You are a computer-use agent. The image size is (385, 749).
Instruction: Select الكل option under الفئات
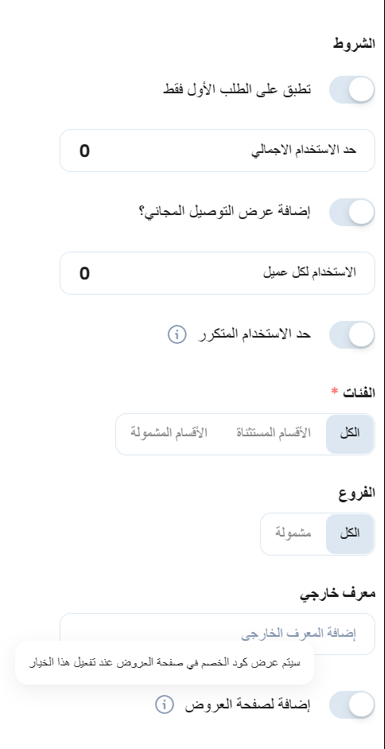(350, 434)
